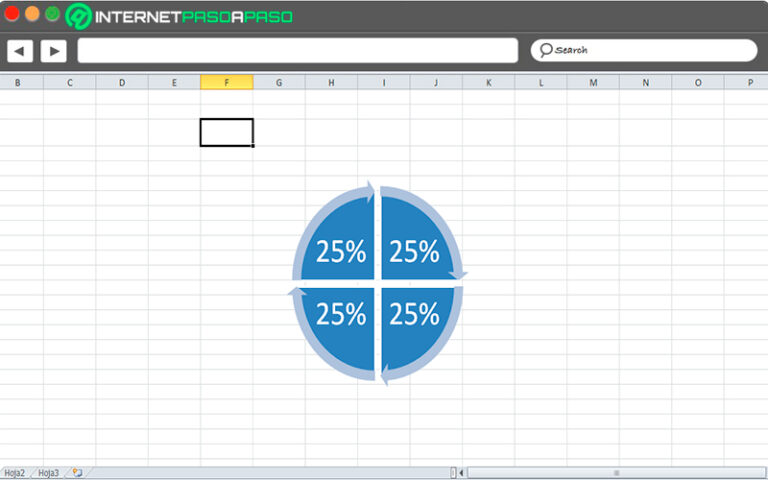The width and height of the screenshot is (768, 480).
Task: Select column I header
Action: (384, 82)
